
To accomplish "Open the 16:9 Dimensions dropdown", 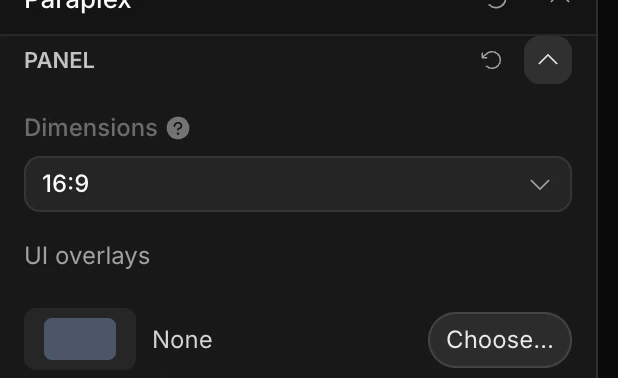I will click(298, 184).
